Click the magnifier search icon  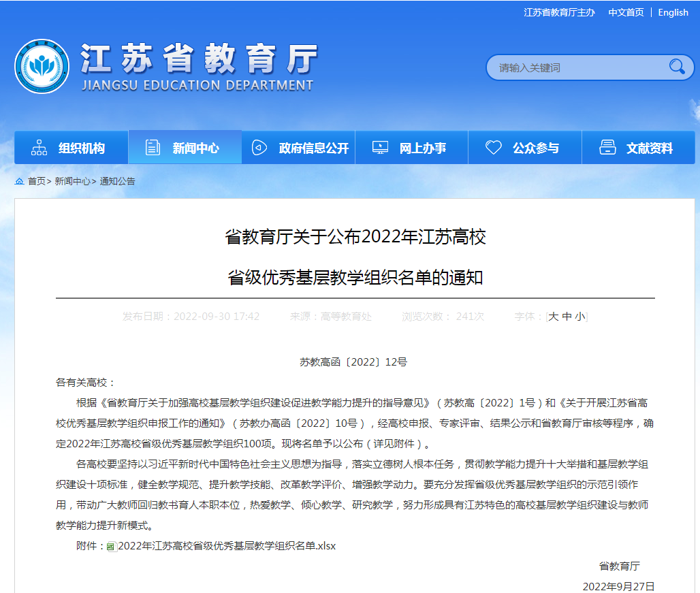pos(677,67)
